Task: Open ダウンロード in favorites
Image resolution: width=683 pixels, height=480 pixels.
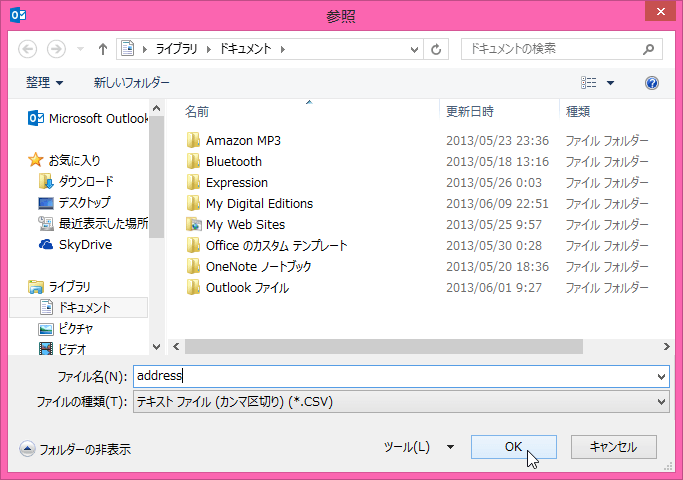Action: point(76,181)
